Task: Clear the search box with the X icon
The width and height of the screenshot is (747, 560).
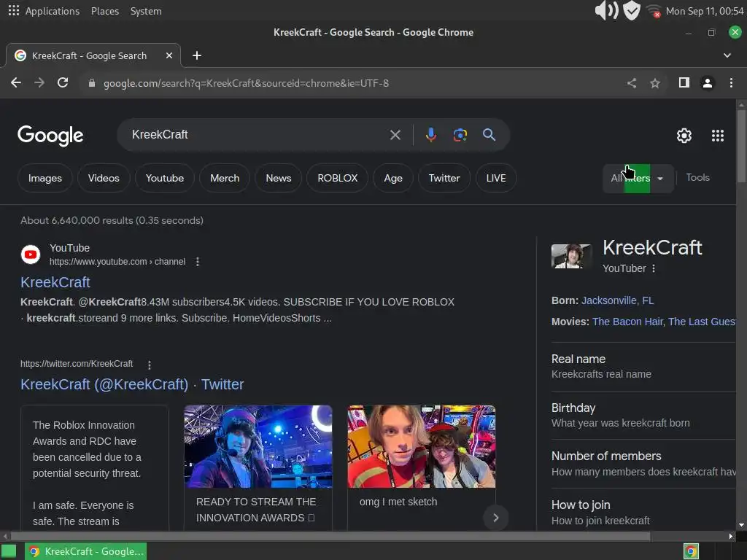Action: (x=395, y=135)
